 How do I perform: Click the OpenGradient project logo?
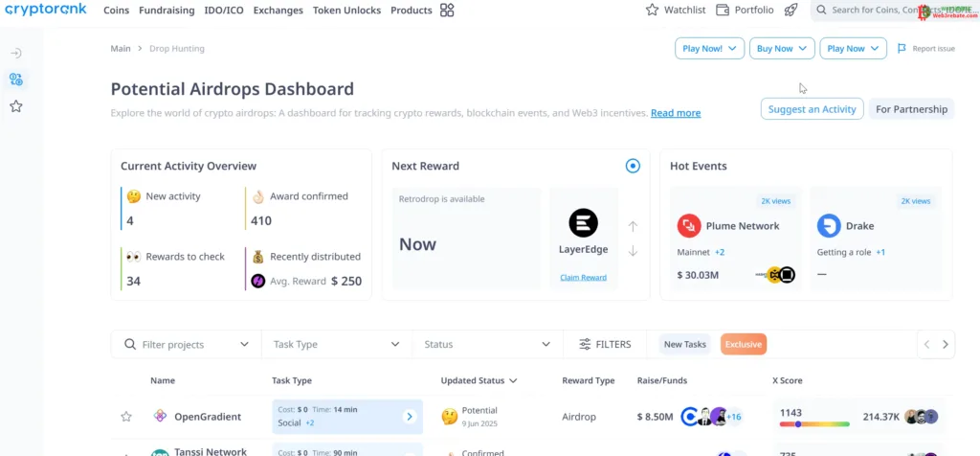click(x=161, y=416)
